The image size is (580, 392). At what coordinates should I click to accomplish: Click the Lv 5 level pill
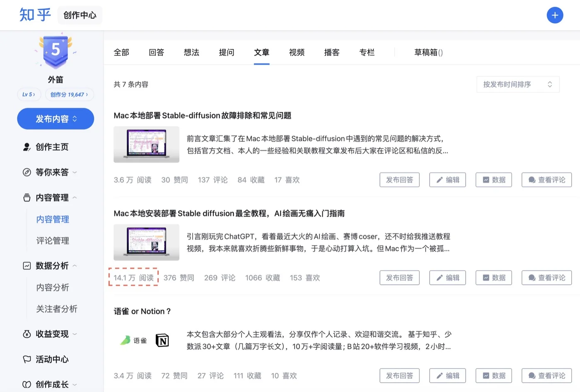click(x=29, y=94)
